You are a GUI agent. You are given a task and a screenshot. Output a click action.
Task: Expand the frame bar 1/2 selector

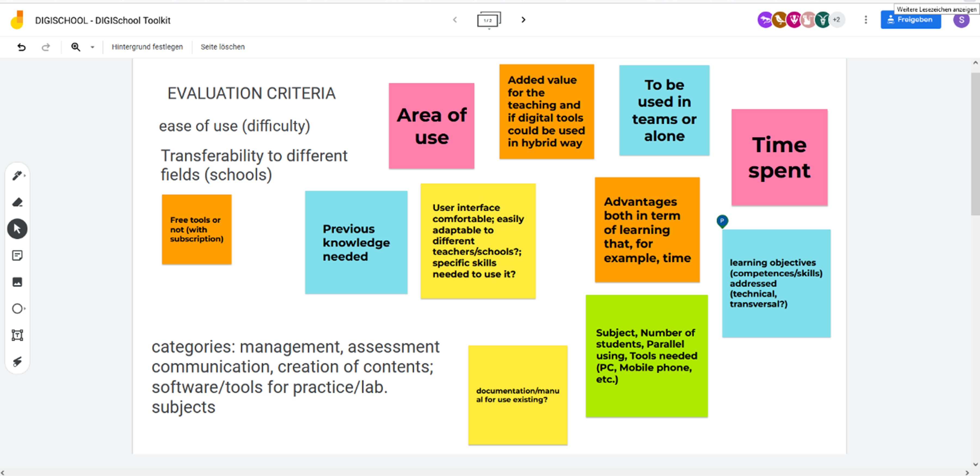(489, 20)
